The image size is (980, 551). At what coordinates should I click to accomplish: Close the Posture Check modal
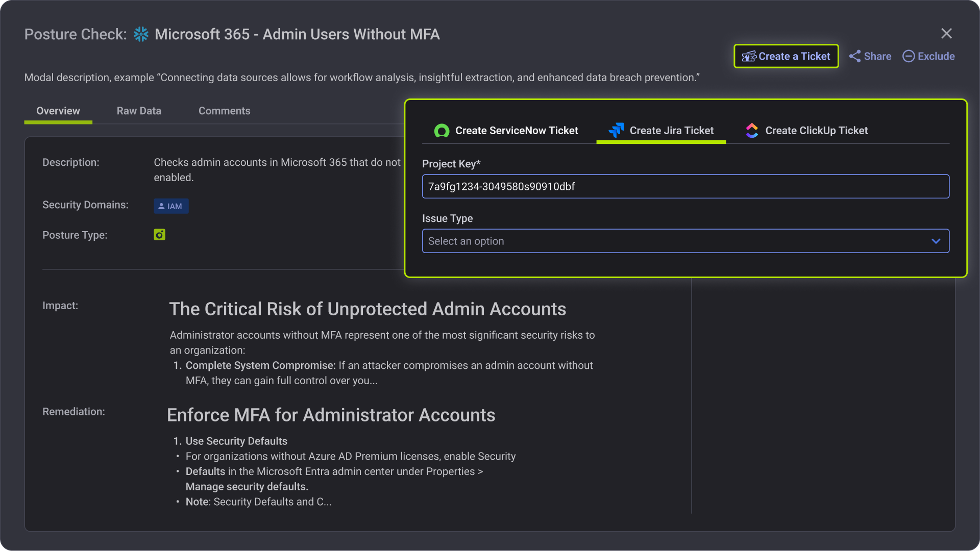coord(946,34)
